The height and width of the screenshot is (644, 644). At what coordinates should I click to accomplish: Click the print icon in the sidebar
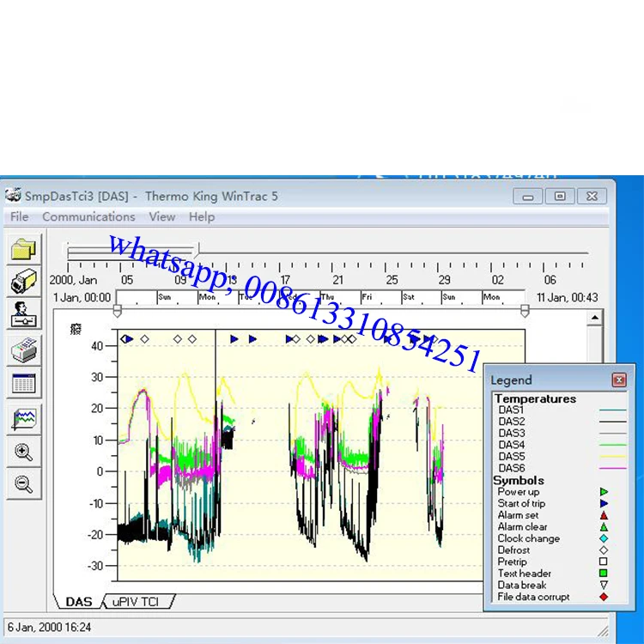pyautogui.click(x=24, y=349)
